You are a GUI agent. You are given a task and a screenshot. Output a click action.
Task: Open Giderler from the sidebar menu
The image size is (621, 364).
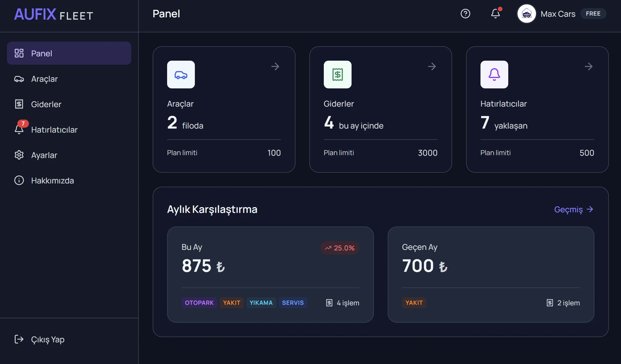pos(69,104)
